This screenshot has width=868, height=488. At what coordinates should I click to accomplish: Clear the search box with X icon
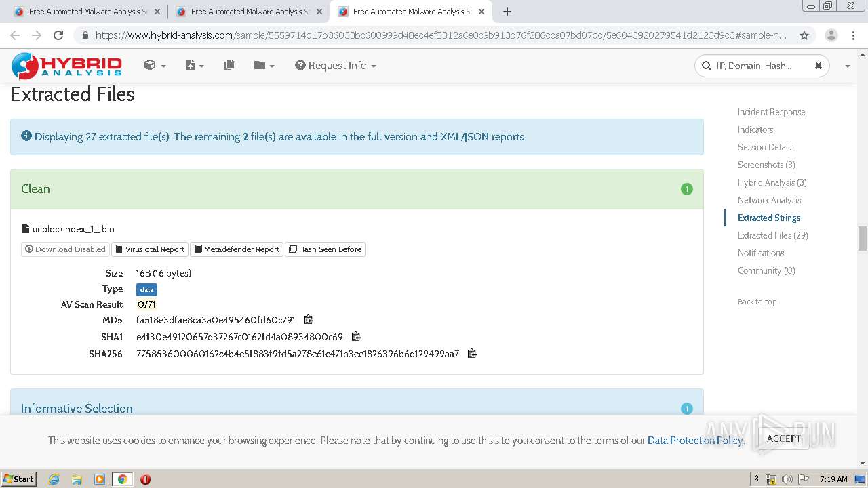tap(818, 66)
